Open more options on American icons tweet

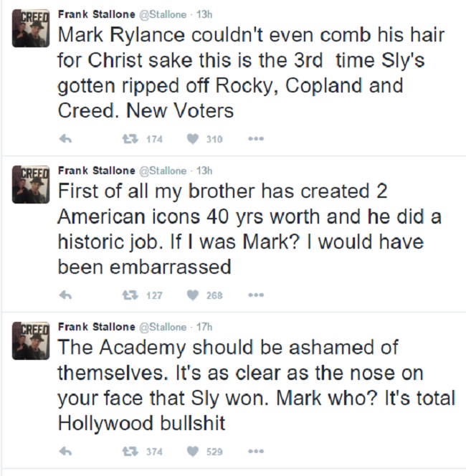pos(256,295)
